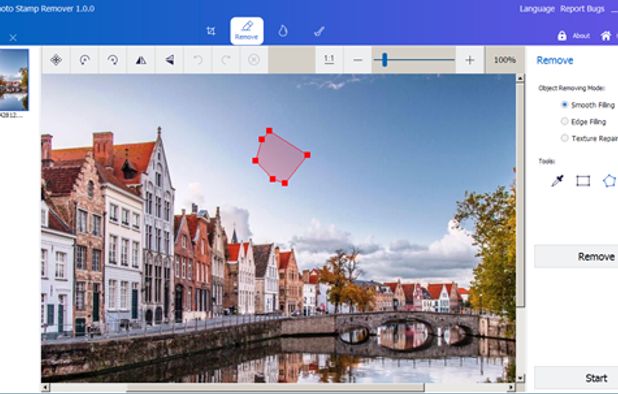Viewport: 618px width, 394px height.
Task: Click the circled X clear selection icon
Action: (x=254, y=60)
